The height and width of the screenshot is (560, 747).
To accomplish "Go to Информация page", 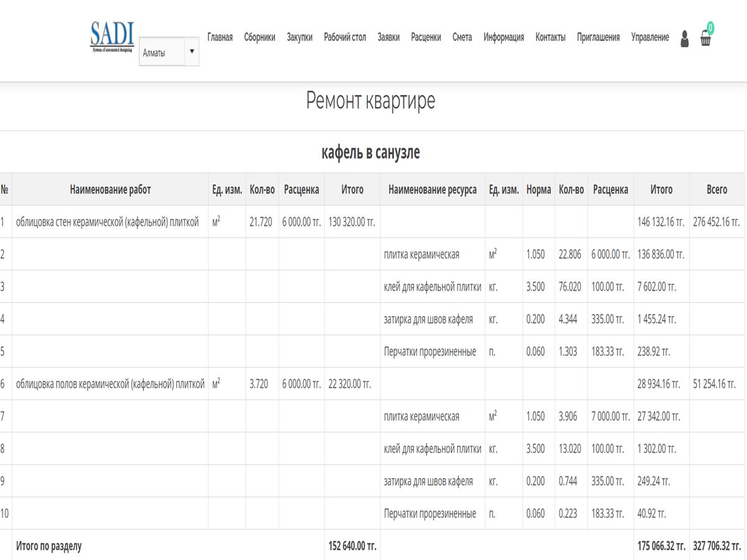I will coord(504,37).
